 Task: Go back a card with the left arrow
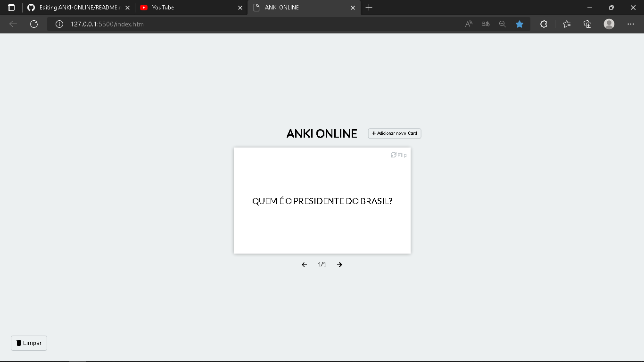[x=304, y=264]
